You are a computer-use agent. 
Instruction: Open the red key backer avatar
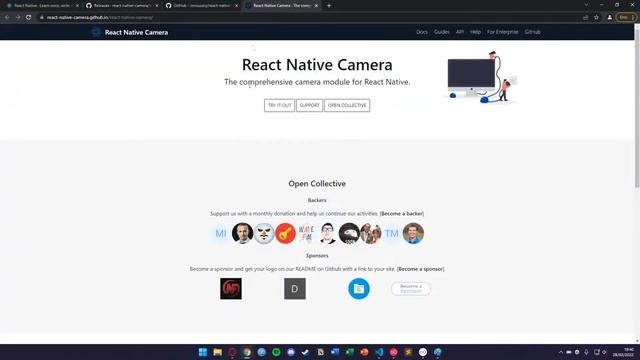(285, 233)
